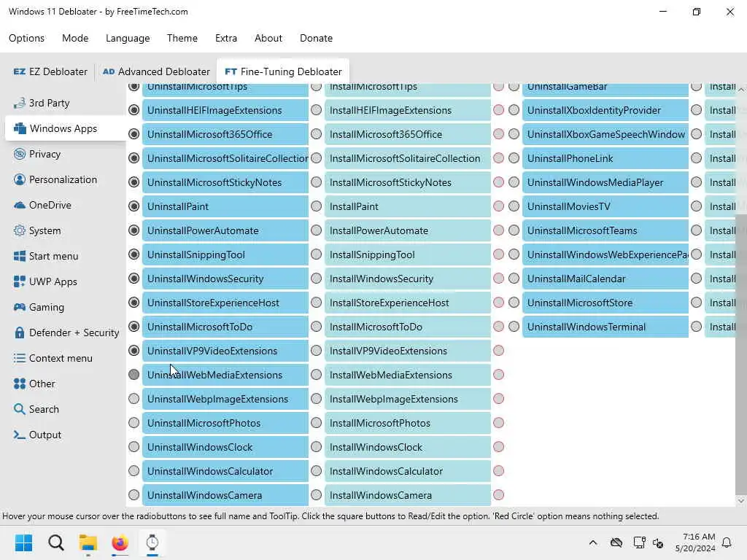The image size is (747, 560).
Task: Click the UninstallWindowsTerminal option button
Action: 605,327
